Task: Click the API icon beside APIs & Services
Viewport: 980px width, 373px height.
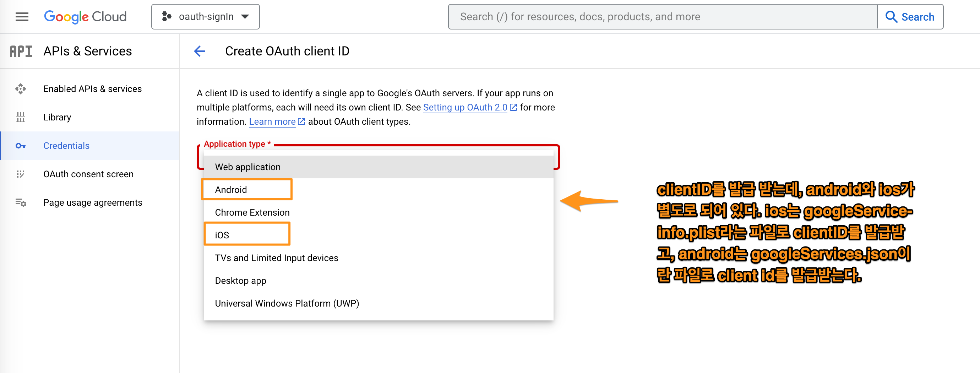Action: [21, 51]
